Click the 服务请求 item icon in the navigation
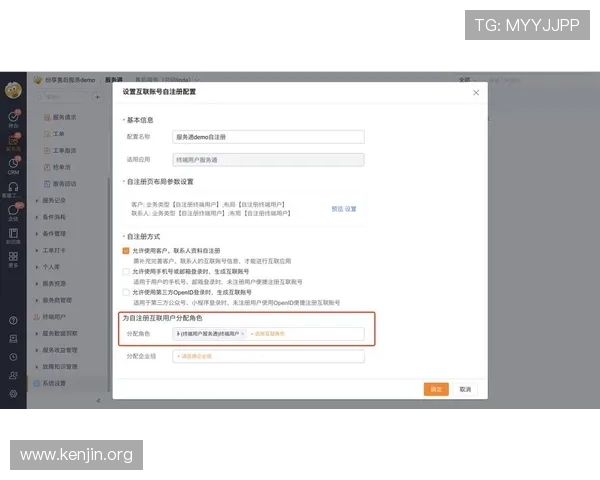600x480 pixels. coord(47,117)
